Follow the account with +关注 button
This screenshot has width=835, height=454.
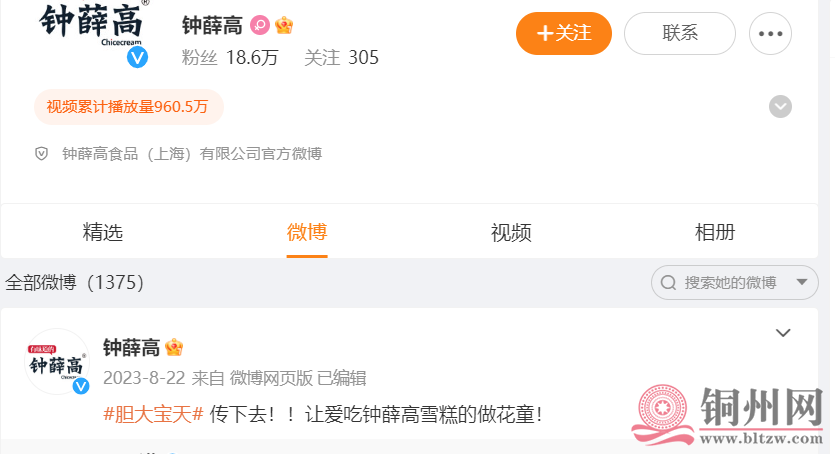(x=564, y=34)
